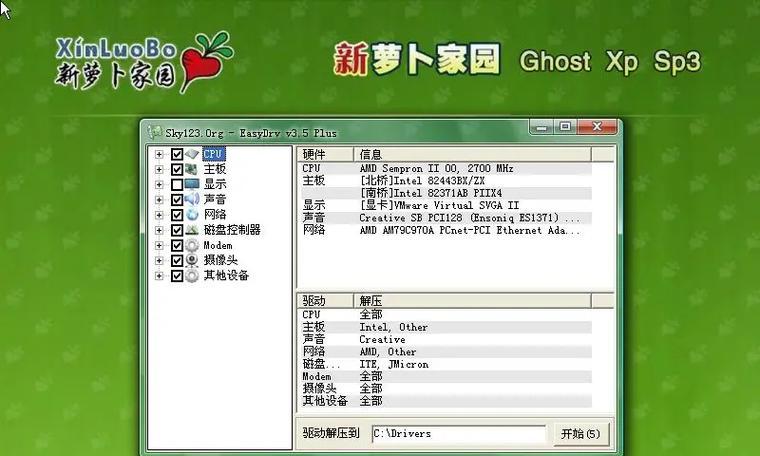Expand the 其他设备 tree node
This screenshot has width=760, height=456.
click(x=159, y=276)
